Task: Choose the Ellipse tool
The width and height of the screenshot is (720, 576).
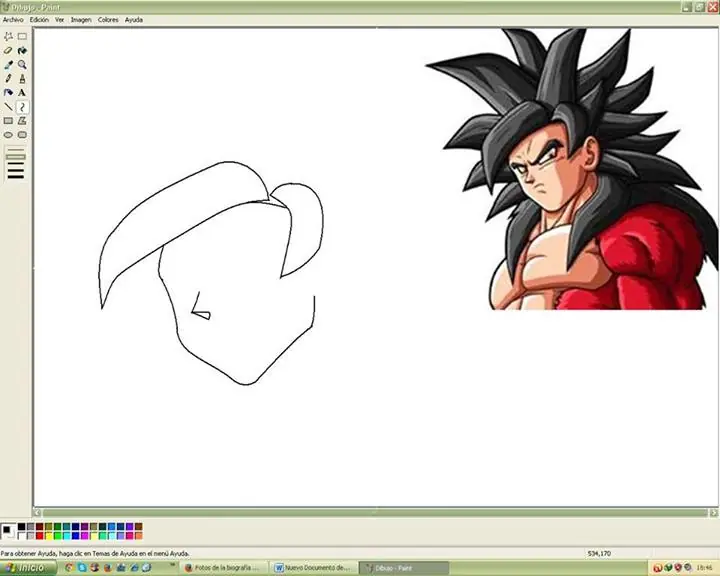Action: (x=8, y=135)
